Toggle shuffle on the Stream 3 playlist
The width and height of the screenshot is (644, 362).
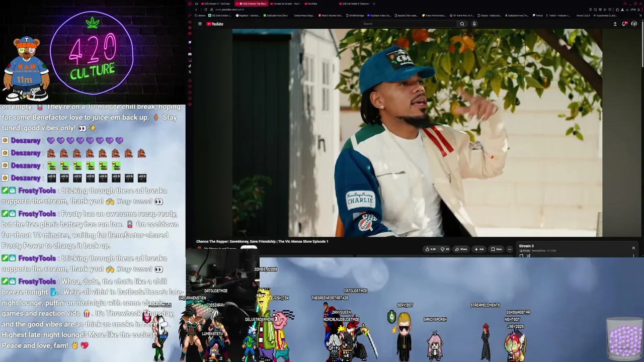pos(528,256)
